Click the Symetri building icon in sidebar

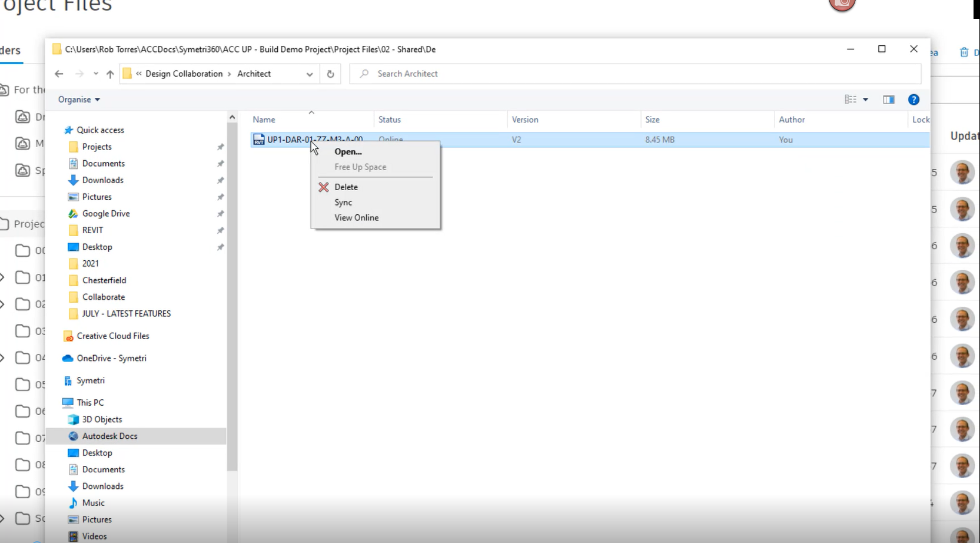tap(68, 381)
